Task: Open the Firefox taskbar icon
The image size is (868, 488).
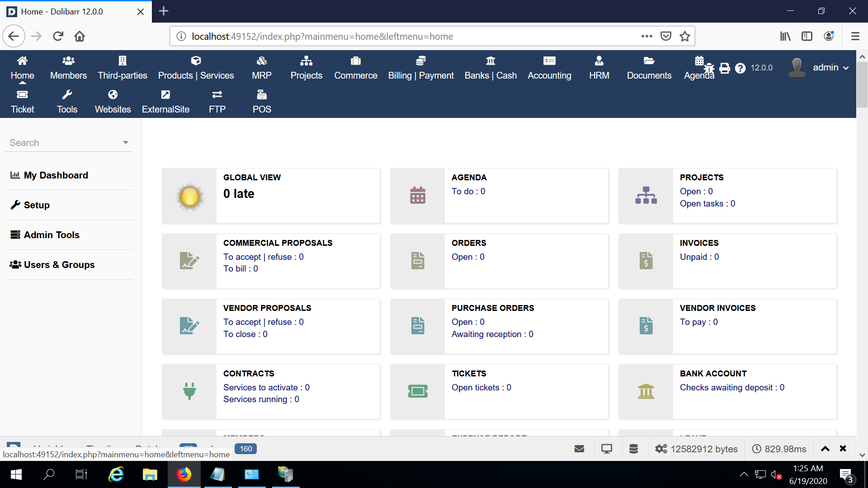Action: [x=184, y=474]
